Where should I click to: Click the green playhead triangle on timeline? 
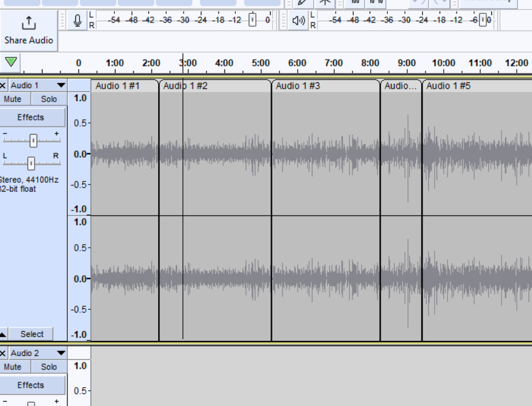[x=11, y=62]
